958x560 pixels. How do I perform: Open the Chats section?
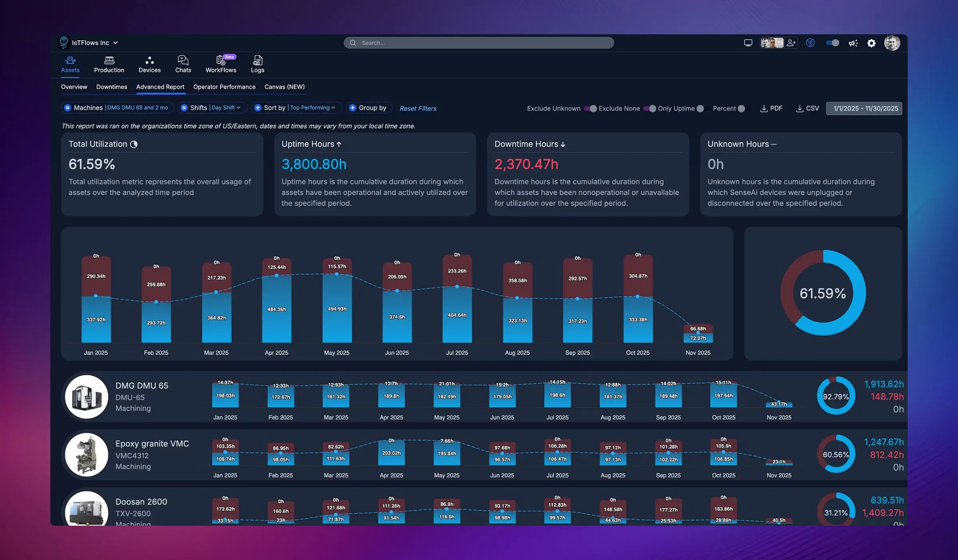point(183,64)
